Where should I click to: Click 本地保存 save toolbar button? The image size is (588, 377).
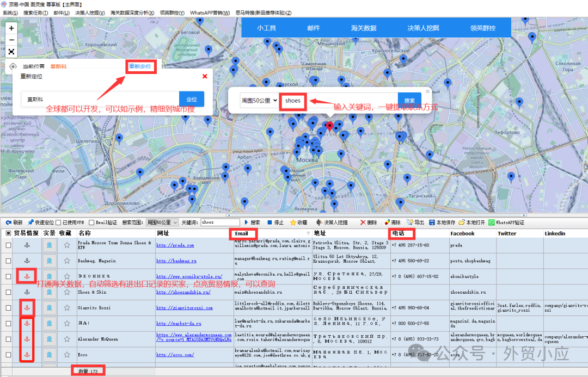pos(442,223)
